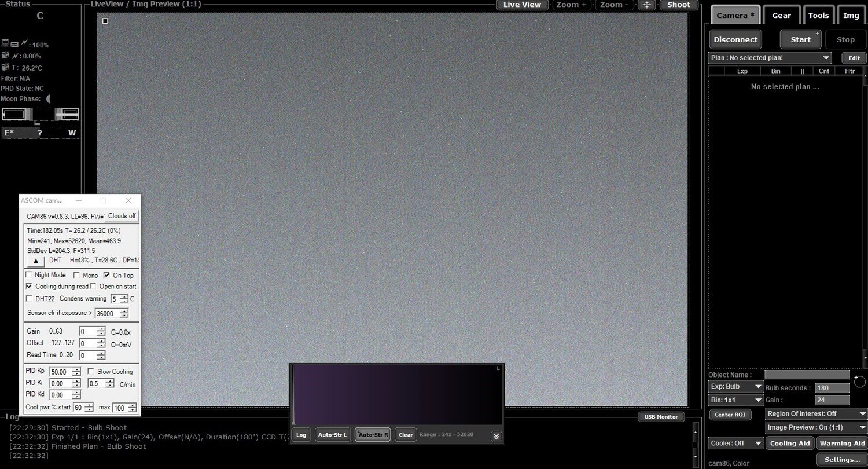Open the Exp: Bulb dropdown
868x469 pixels.
[x=736, y=386]
